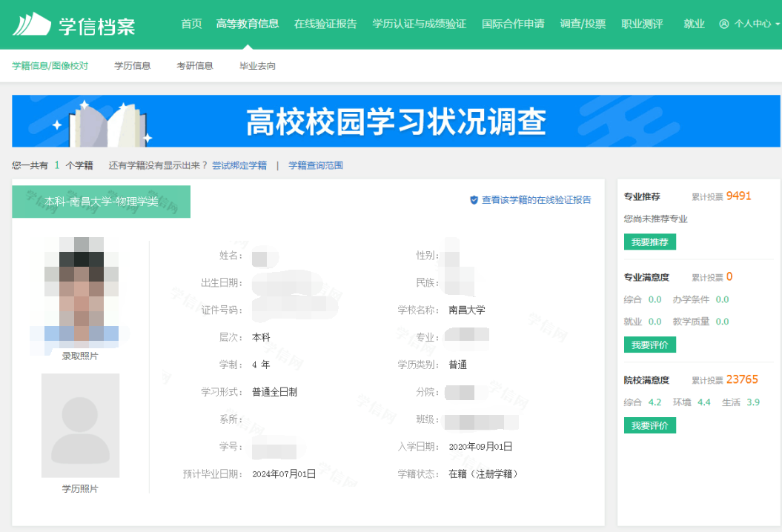Viewport: 782px width, 532px height.
Task: Go to 学历认证与成绩验证 page
Action: [419, 24]
